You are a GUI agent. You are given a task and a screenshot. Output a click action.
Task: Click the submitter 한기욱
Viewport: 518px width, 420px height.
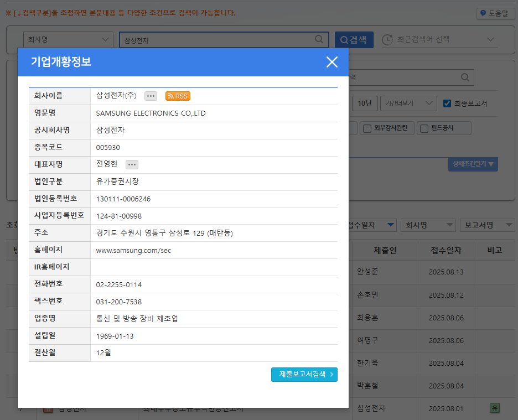click(x=367, y=363)
